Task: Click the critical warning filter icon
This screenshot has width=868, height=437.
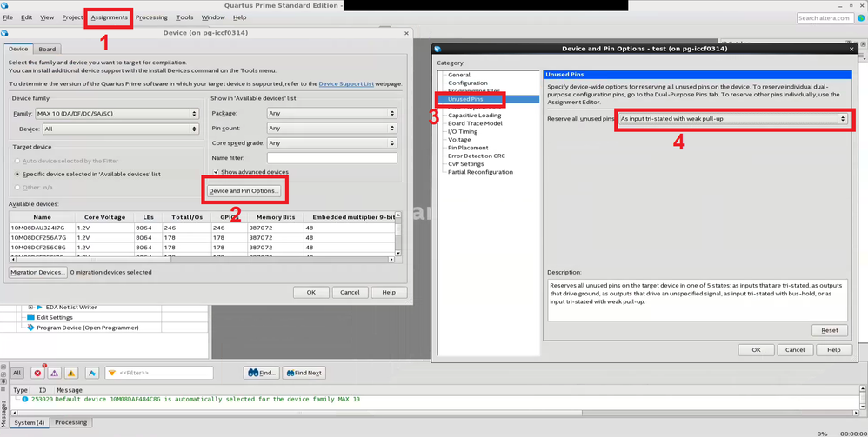Action: click(x=54, y=373)
